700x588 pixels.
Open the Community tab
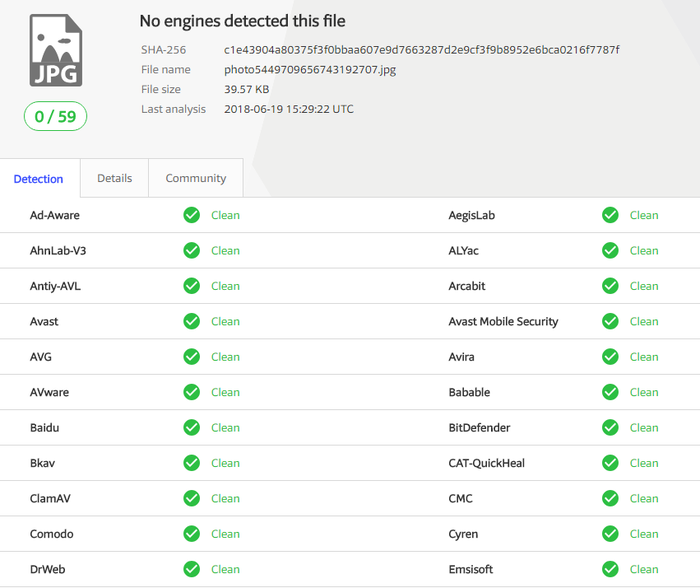[x=196, y=178]
